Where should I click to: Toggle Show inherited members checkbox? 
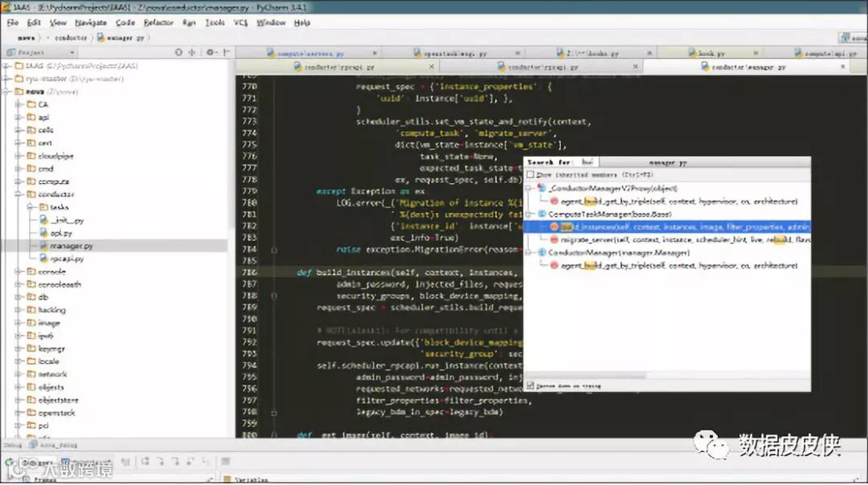530,175
